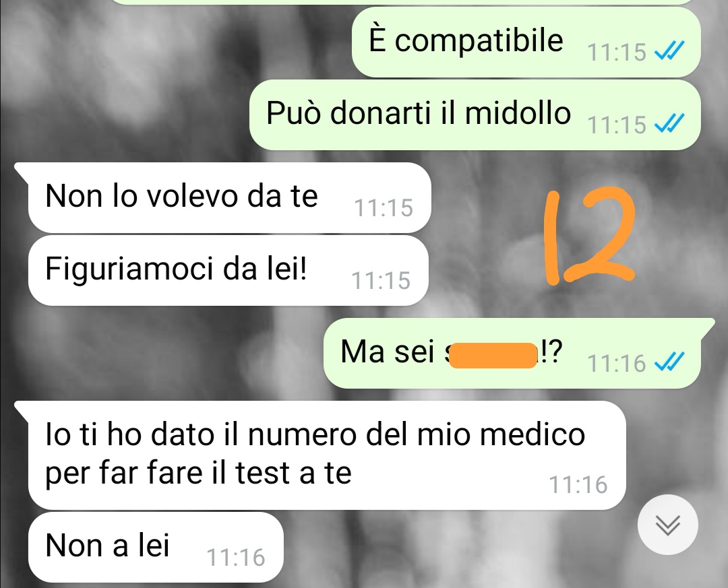Screen dimensions: 728x588
Task: Tap the scroll-to-bottom double chevron button
Action: tap(667, 525)
